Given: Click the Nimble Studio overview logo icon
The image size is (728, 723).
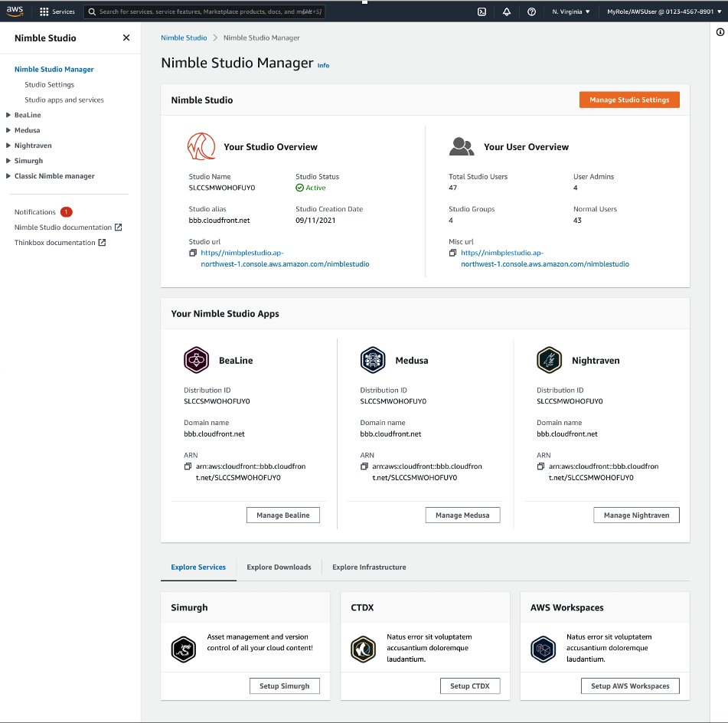Looking at the screenshot, I should click(x=201, y=146).
